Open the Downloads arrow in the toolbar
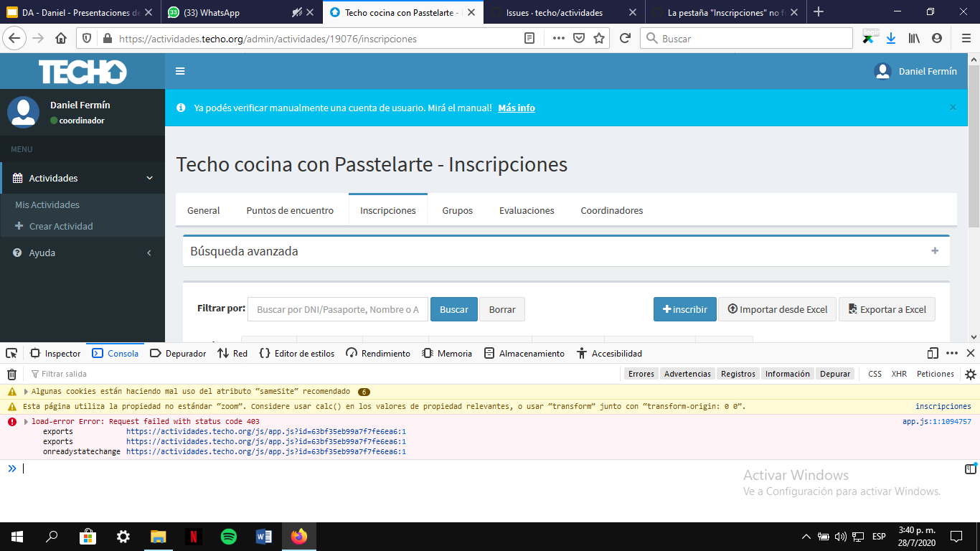 tap(891, 38)
